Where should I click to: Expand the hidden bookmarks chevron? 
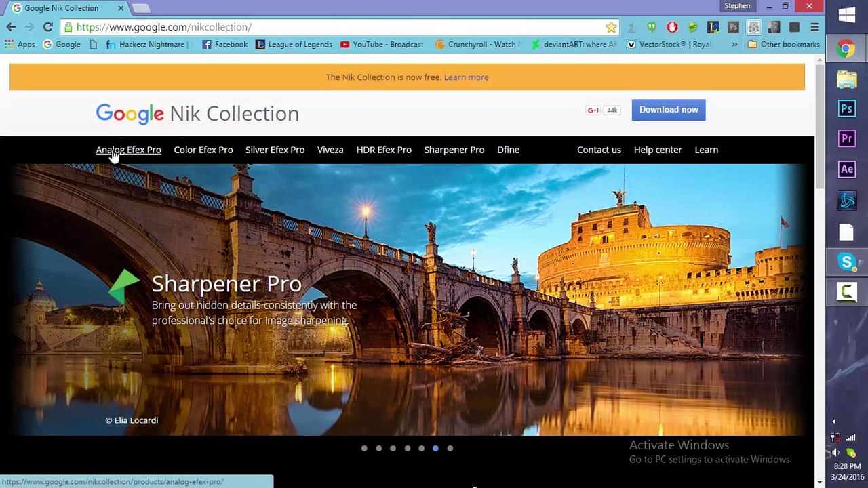(x=734, y=45)
